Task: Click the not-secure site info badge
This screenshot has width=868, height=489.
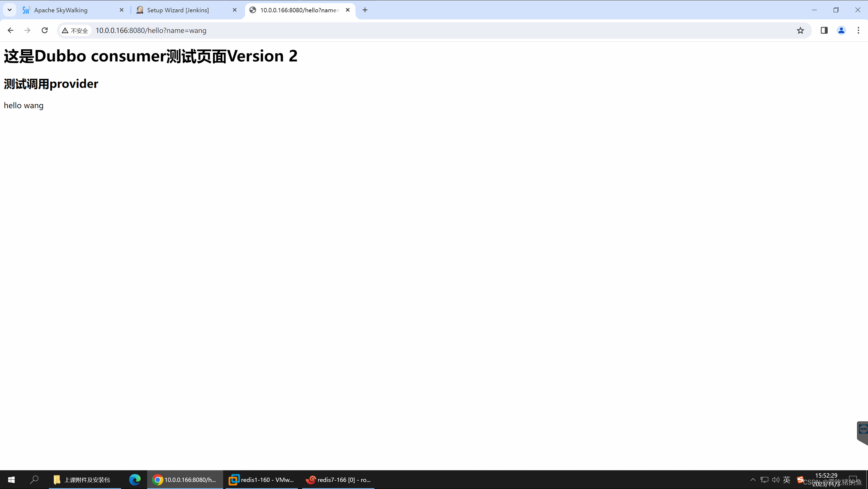Action: (75, 30)
